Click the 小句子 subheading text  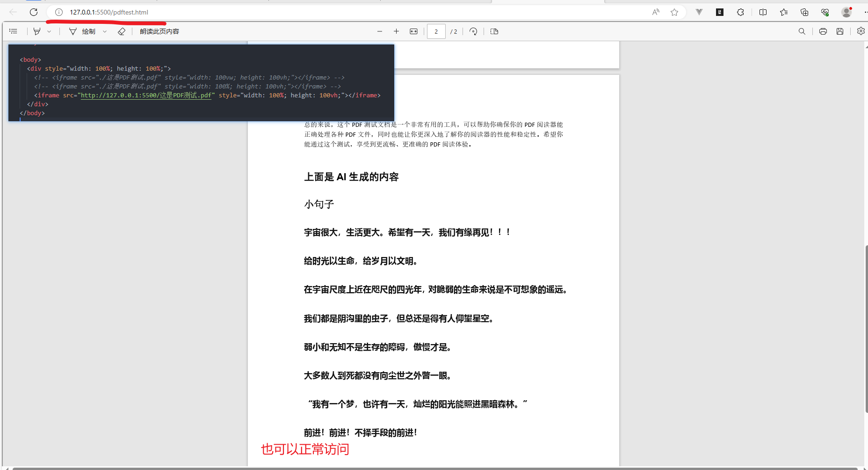coord(319,204)
